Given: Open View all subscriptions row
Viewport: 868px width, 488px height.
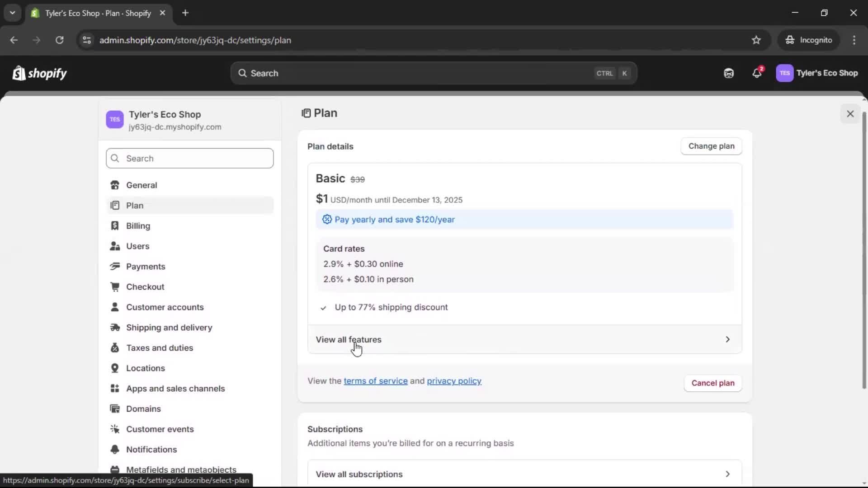Looking at the screenshot, I should (x=524, y=474).
